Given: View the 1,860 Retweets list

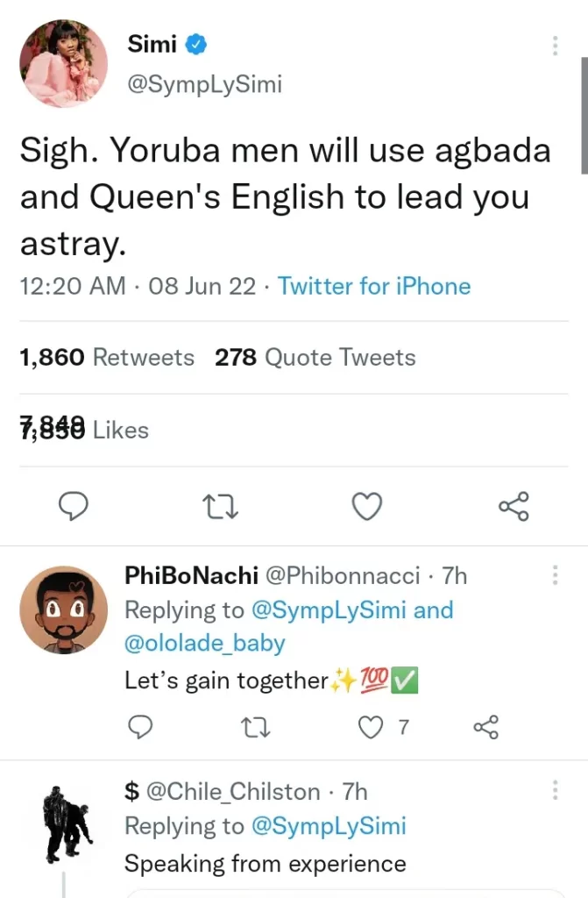Looking at the screenshot, I should [x=107, y=358].
